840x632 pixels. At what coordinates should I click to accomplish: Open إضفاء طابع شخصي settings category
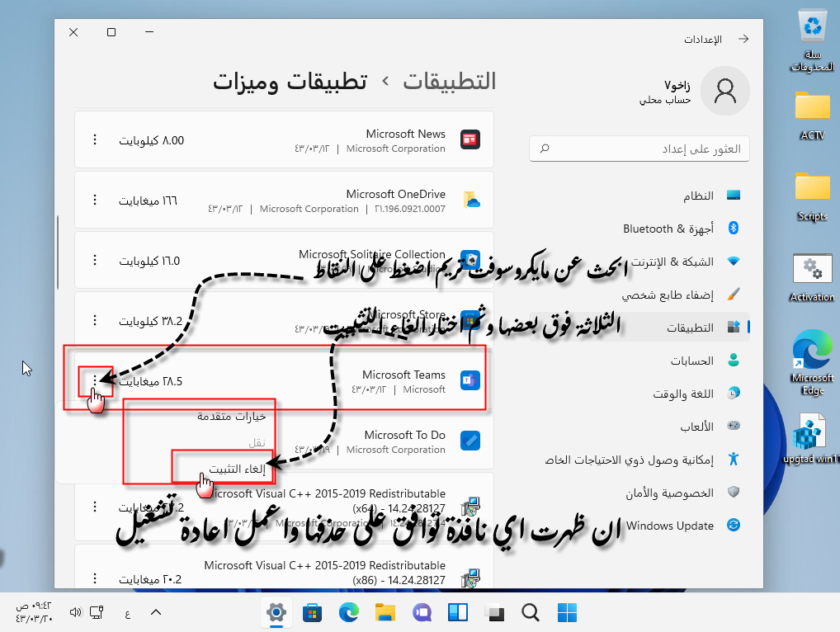click(639, 295)
